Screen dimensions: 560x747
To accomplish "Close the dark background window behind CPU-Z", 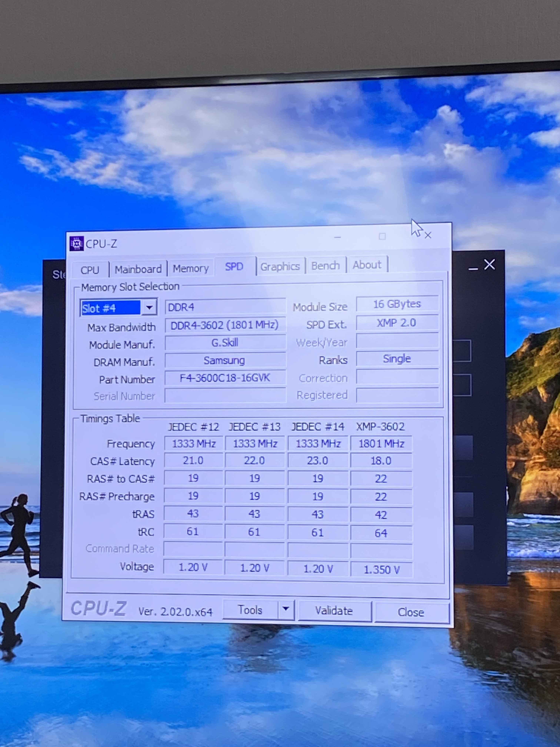I will pos(489,264).
